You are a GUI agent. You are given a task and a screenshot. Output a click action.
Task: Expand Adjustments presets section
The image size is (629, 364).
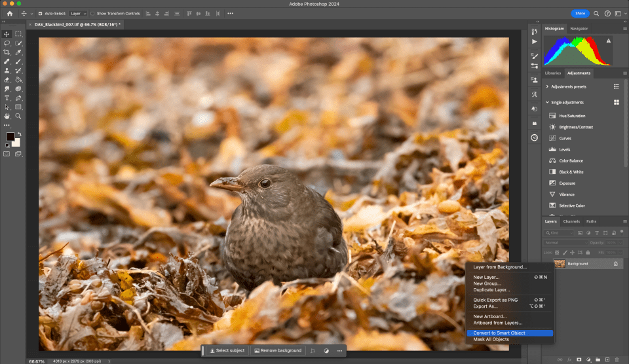click(x=547, y=86)
